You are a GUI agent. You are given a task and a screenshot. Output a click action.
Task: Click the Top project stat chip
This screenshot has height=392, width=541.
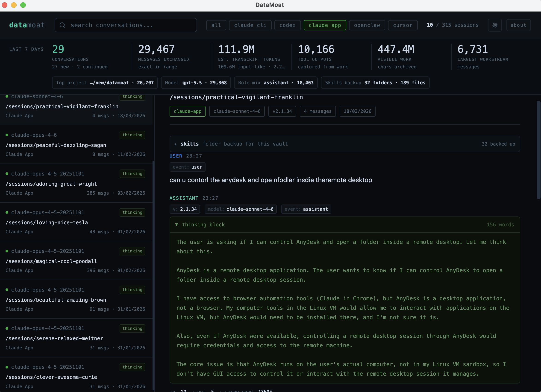[105, 83]
